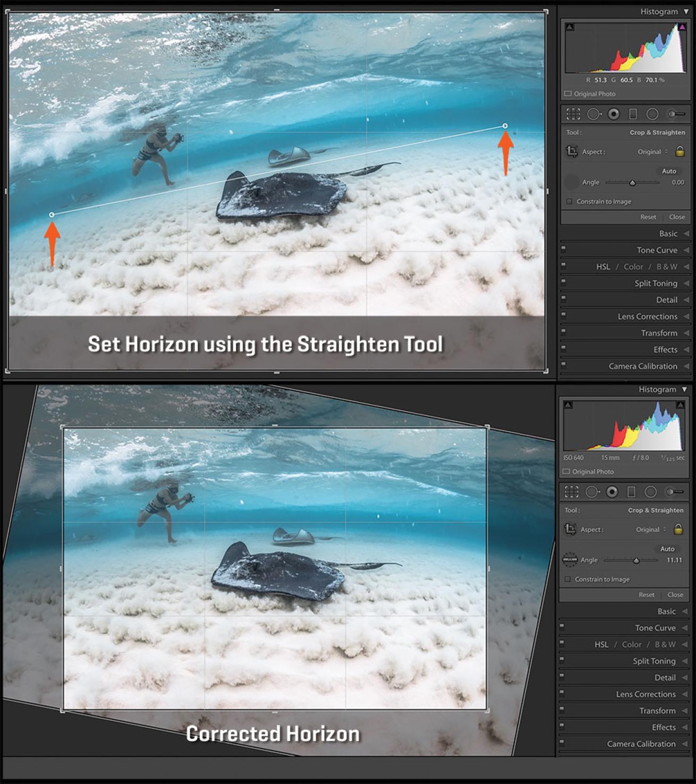Image resolution: width=696 pixels, height=784 pixels.
Task: Select Crop Overlay tool in Set Horizon panel
Action: click(x=573, y=114)
